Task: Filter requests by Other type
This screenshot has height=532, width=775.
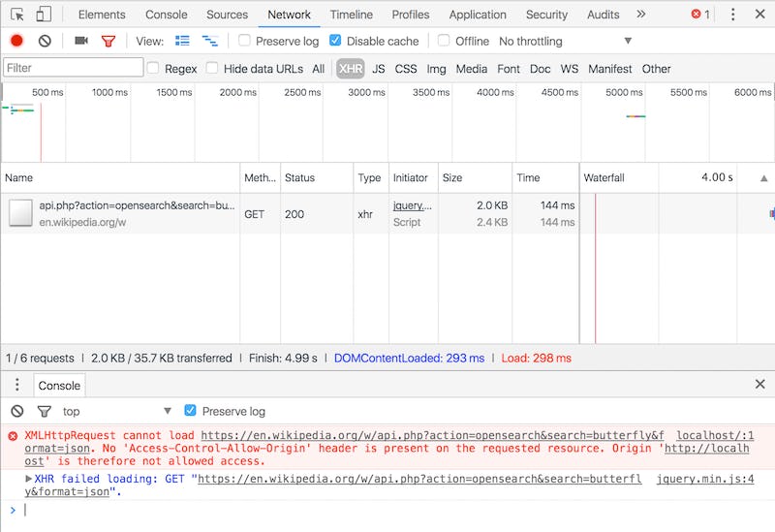Action: point(657,69)
